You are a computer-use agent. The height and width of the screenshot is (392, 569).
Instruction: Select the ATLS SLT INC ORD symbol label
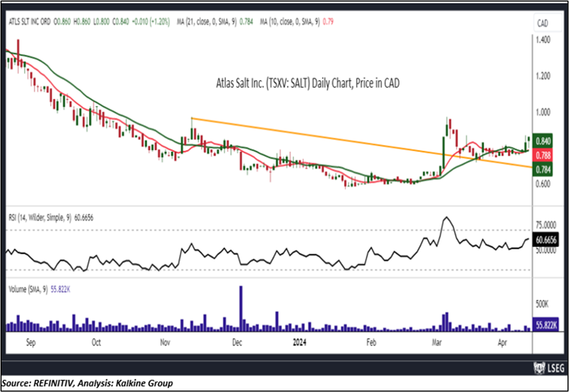point(30,22)
